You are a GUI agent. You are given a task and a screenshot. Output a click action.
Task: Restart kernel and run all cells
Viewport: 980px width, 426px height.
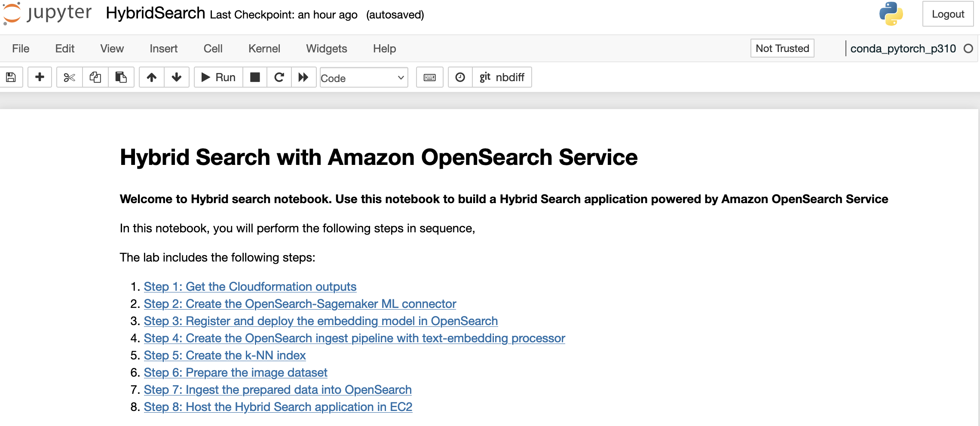[x=304, y=77]
